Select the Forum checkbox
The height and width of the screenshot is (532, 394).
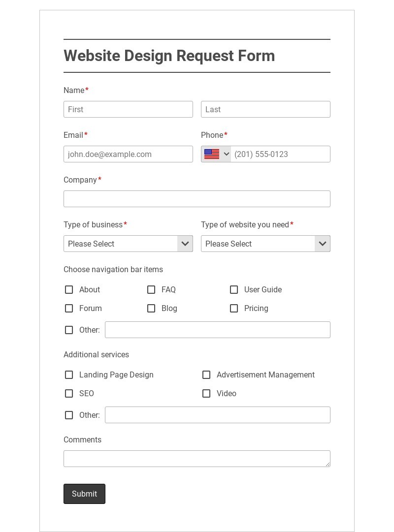pyautogui.click(x=69, y=309)
